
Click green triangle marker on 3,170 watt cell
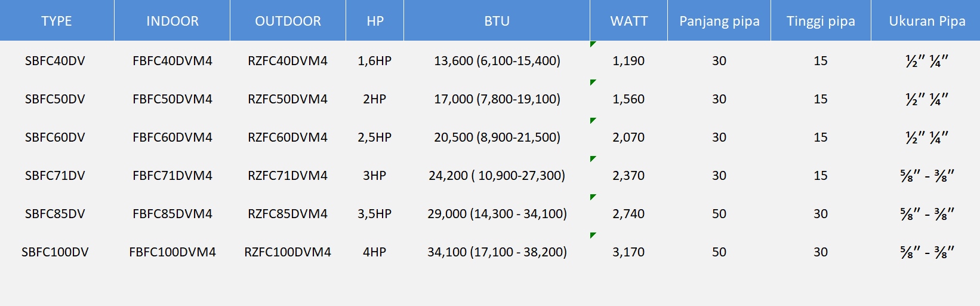pos(593,235)
